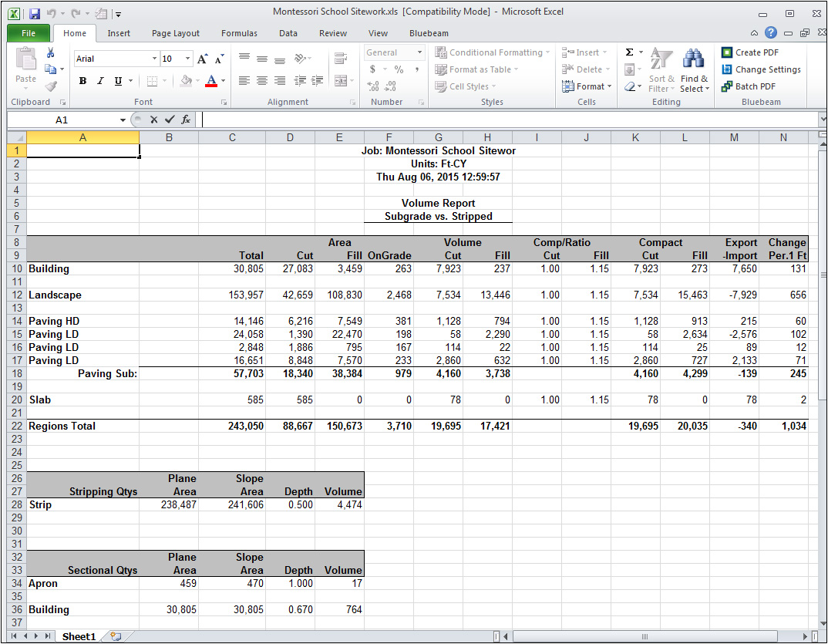
Task: Toggle Underline formatting
Action: tap(118, 81)
